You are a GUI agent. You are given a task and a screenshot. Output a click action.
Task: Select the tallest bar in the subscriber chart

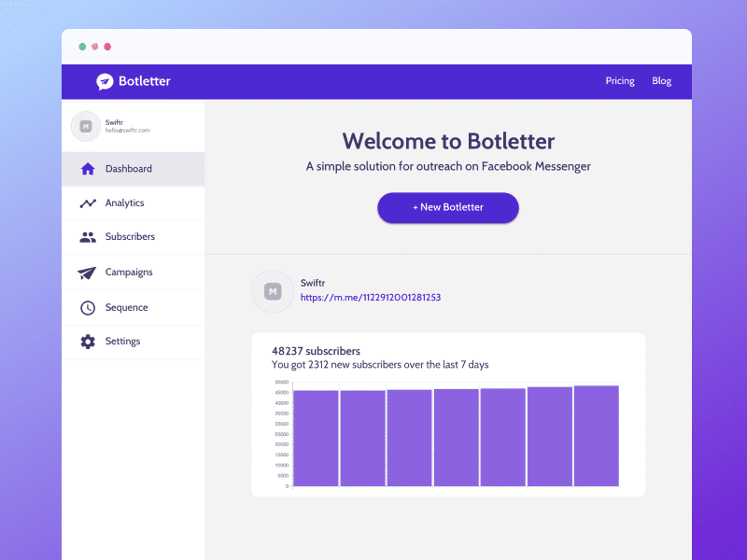[597, 437]
